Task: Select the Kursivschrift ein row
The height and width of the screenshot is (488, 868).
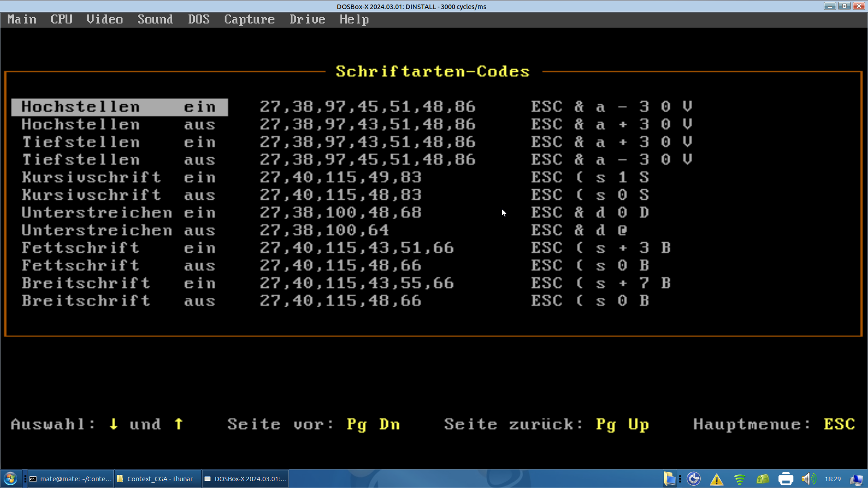Action: (x=118, y=178)
